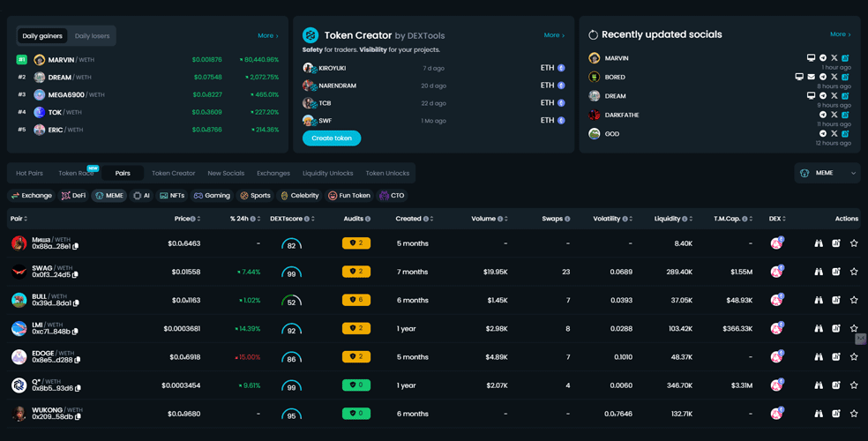Open GOD's blue chart icon in socials

click(845, 133)
